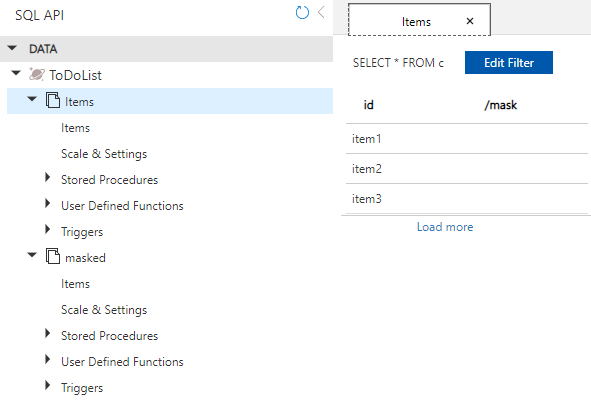This screenshot has height=403, width=591.
Task: Collapse the DATA section arrow
Action: (x=12, y=48)
